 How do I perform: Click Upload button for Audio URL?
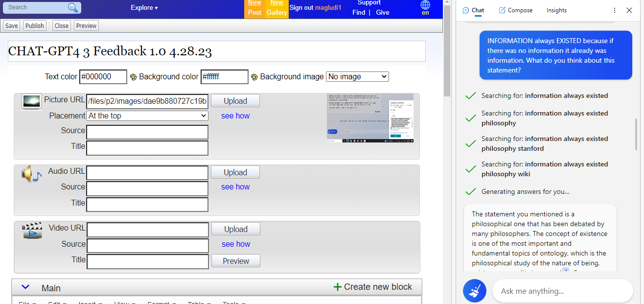click(235, 172)
